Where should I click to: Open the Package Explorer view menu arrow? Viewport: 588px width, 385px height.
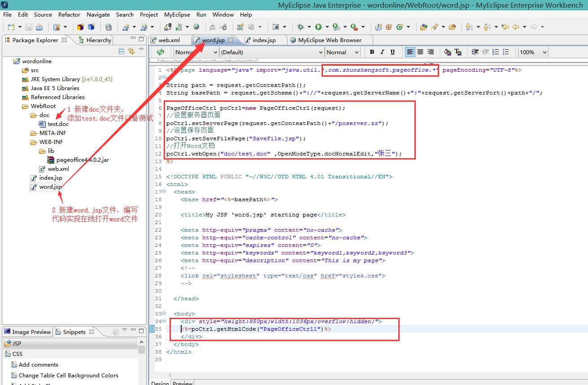141,50
